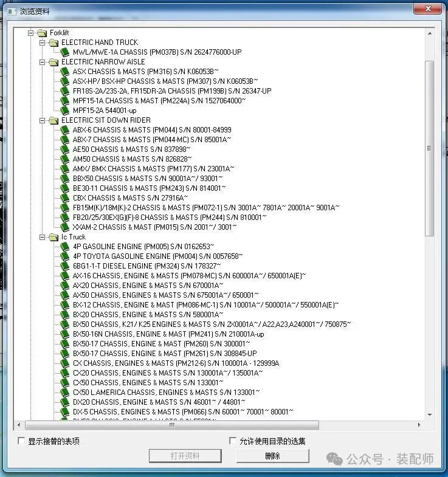Click book icon of CBX CHASSIS & MASTS

[65, 198]
